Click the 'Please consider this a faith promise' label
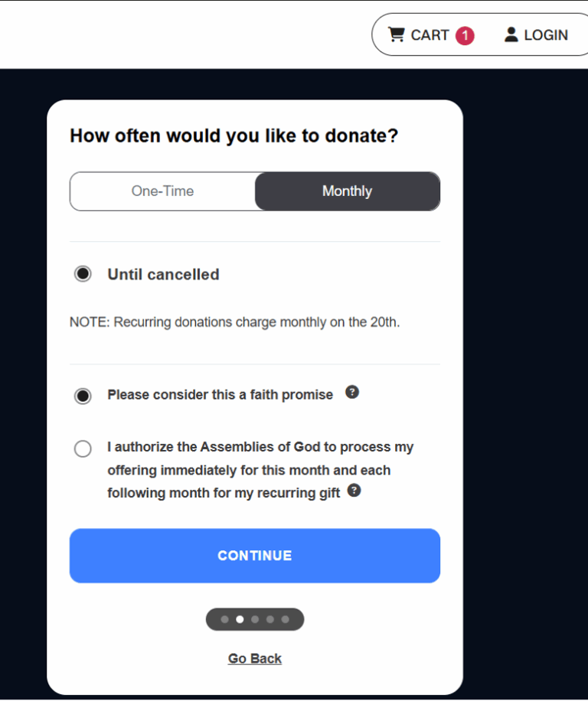Viewport: 588px width, 701px height. (220, 395)
